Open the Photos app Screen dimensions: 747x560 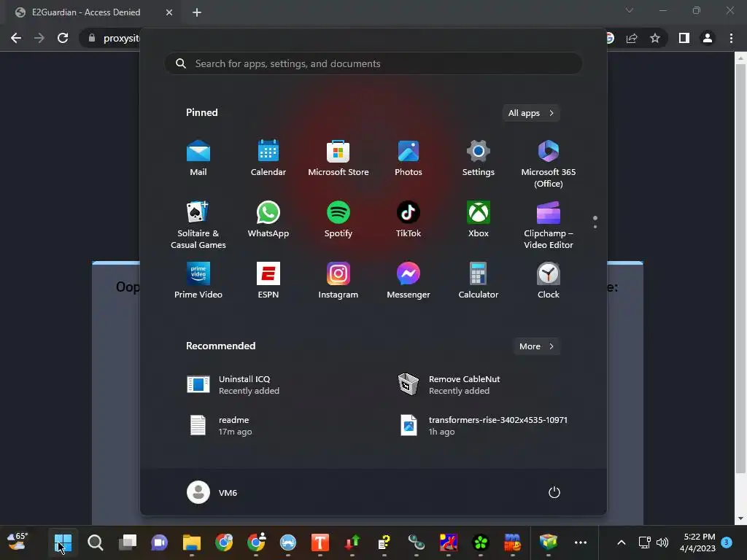(409, 158)
